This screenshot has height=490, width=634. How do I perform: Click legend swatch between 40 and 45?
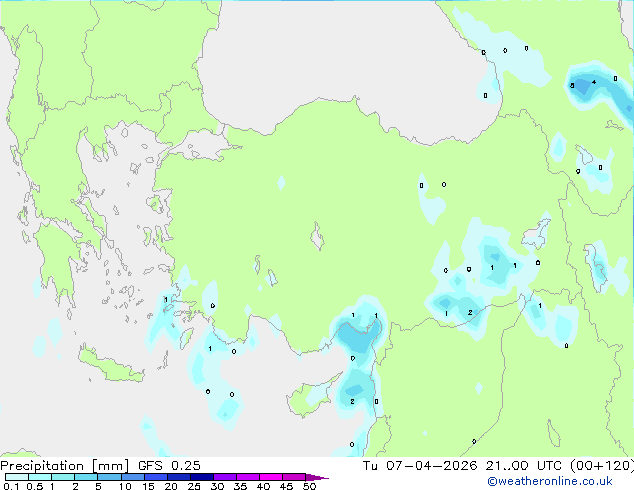point(271,477)
